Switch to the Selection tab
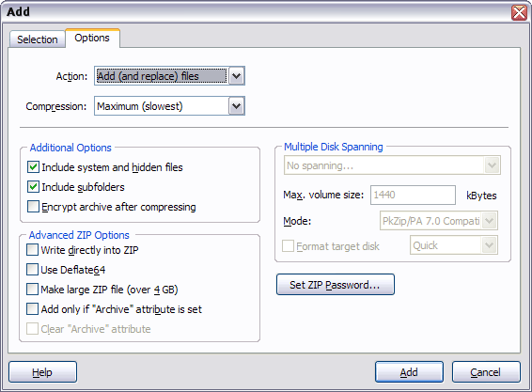This screenshot has height=392, width=532. [38, 39]
